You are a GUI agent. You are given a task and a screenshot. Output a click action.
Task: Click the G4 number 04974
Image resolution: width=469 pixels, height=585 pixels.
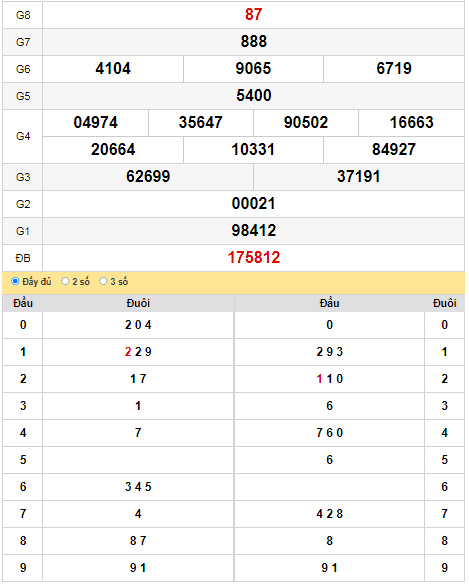click(x=96, y=123)
